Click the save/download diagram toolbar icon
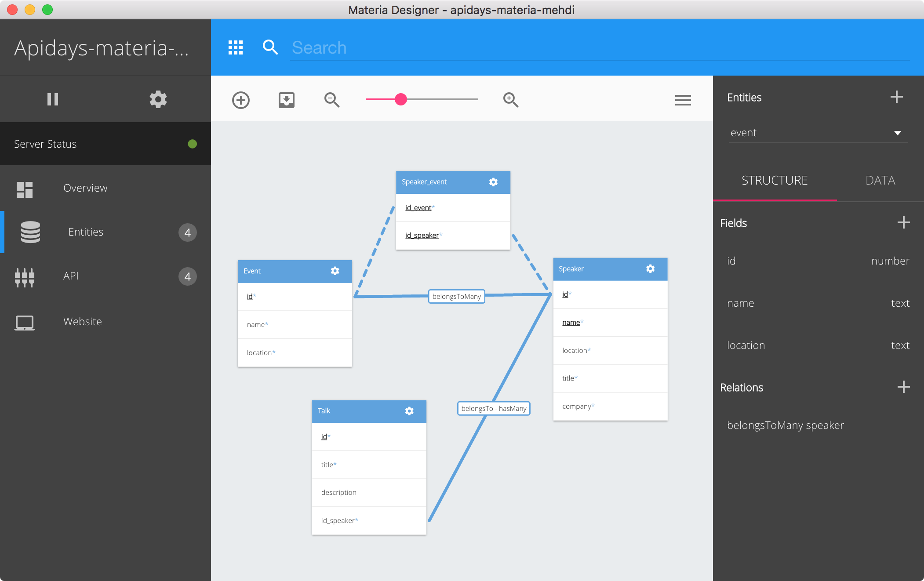 pyautogui.click(x=287, y=100)
